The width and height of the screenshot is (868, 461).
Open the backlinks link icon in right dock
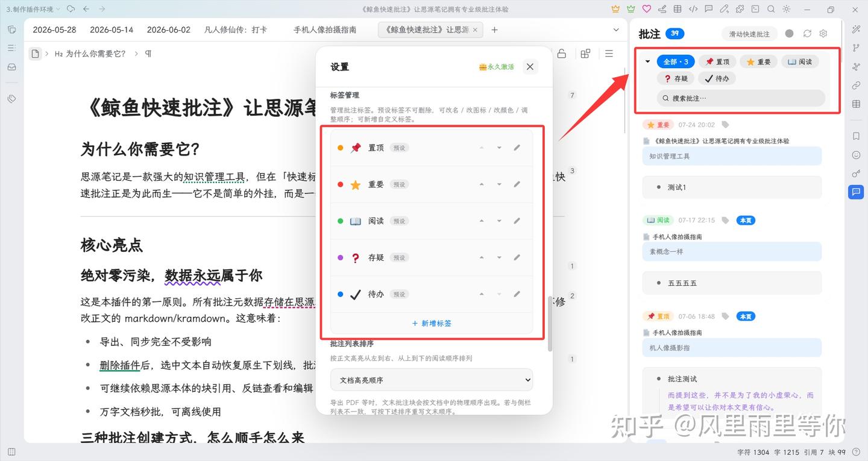(856, 86)
